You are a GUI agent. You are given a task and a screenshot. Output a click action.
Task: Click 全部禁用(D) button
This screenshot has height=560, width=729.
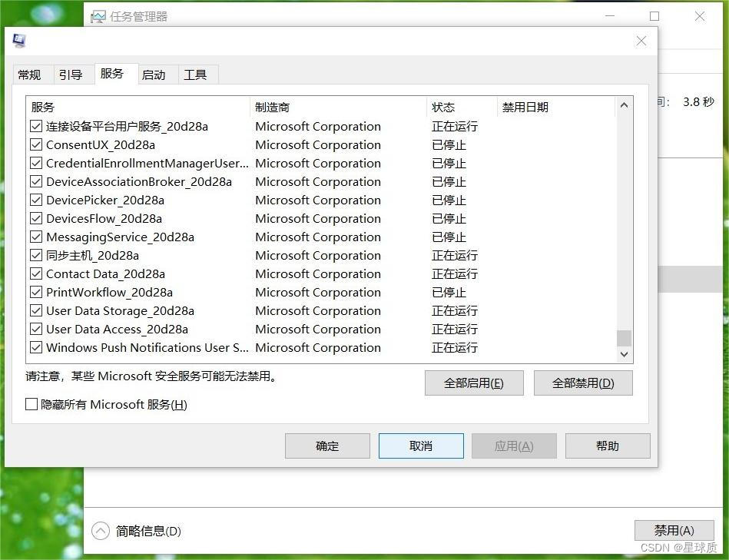click(583, 383)
